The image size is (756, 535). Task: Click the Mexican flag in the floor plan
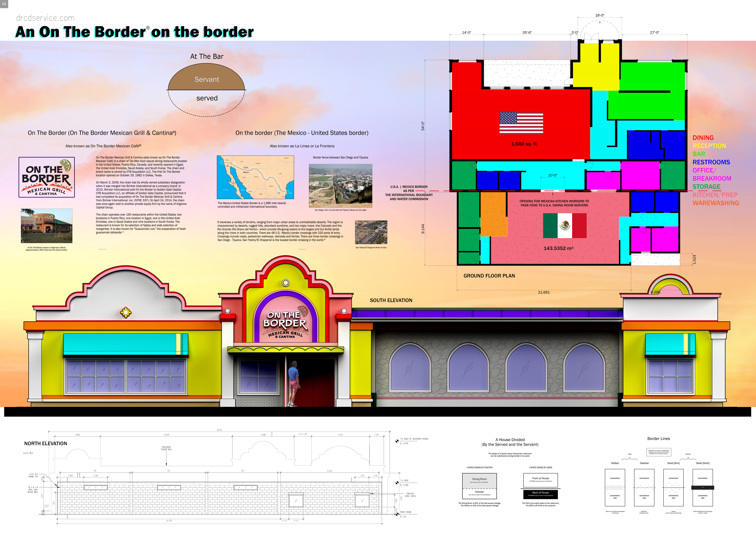[x=565, y=226]
